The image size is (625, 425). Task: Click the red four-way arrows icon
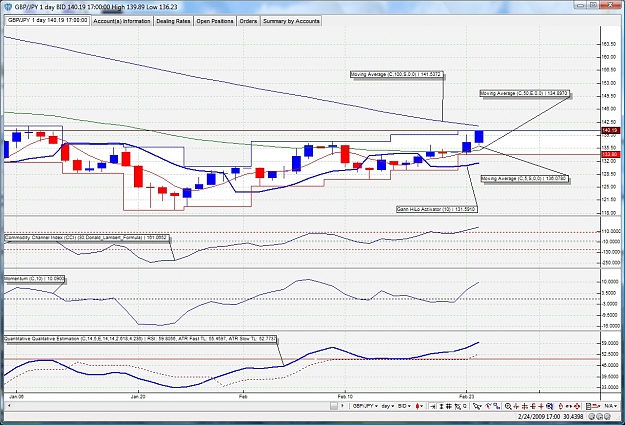click(577, 406)
